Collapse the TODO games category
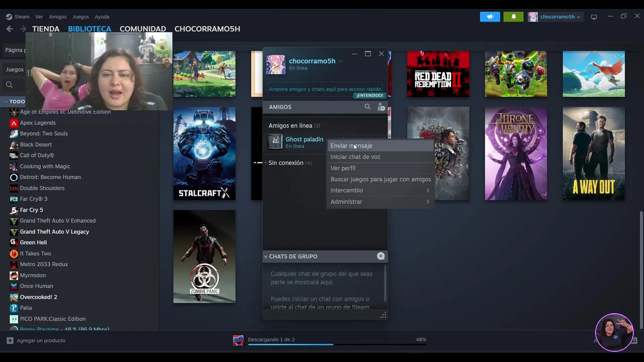This screenshot has width=644, height=362. click(6, 102)
